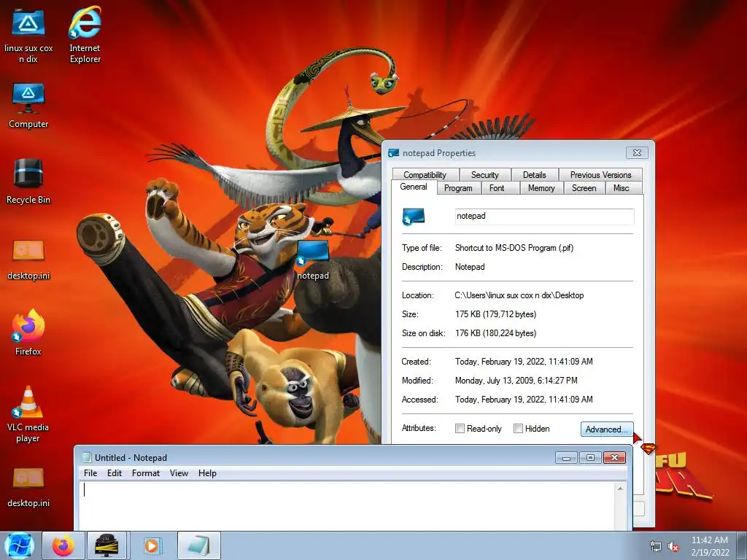Click the network tray icon
This screenshot has height=560, width=747.
(x=656, y=546)
